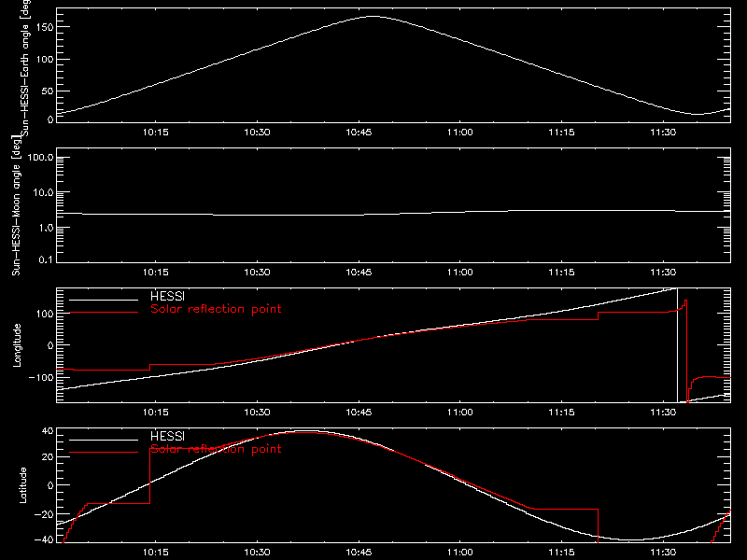Click the red spike after 11:30 in the Longitude plot
The image size is (747, 560).
click(x=686, y=350)
